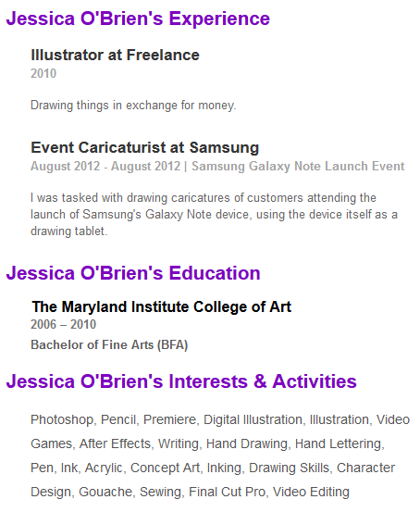Choose the Digital Illustration interest
Screen dimensions: 420x512
pos(253,420)
